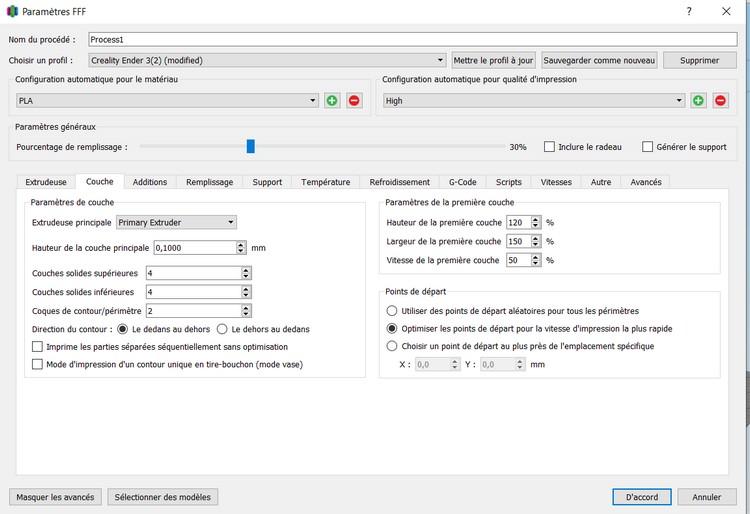The width and height of the screenshot is (750, 514).
Task: Click Sélectionner des modèles button
Action: pos(163,497)
